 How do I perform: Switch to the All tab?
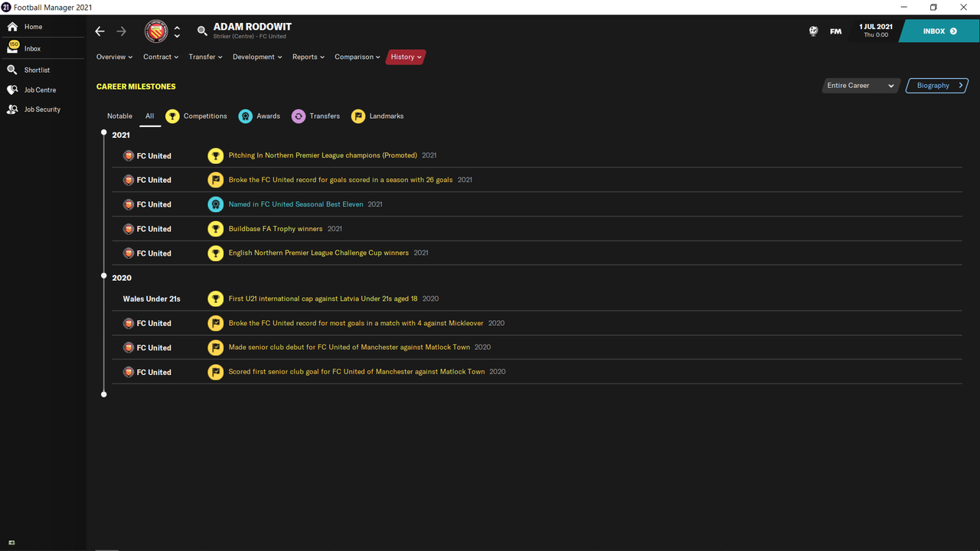149,116
